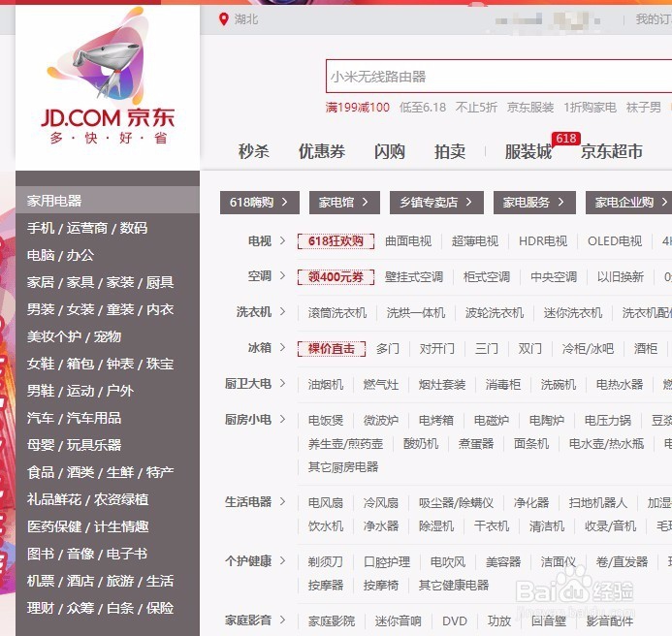Select 理财 sidebar category
The image size is (672, 636).
(x=41, y=608)
